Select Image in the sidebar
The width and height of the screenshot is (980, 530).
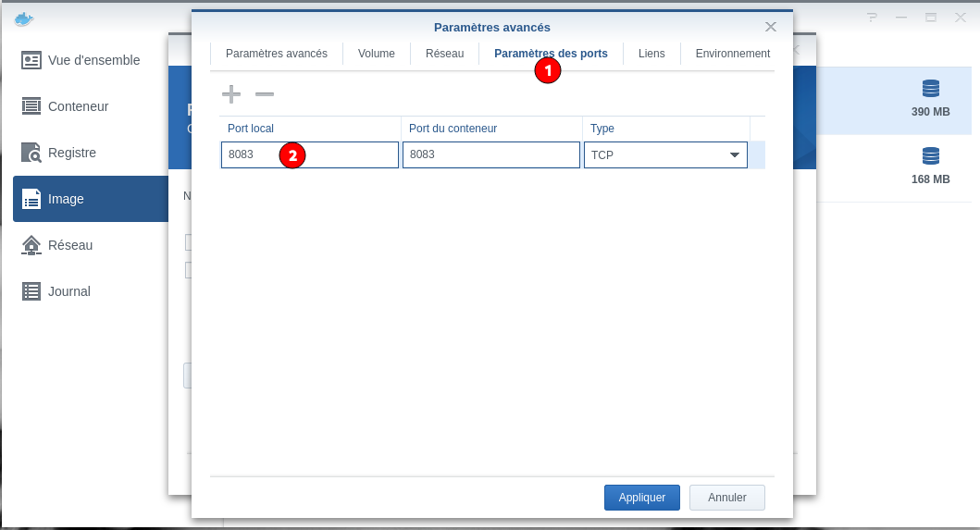point(65,199)
